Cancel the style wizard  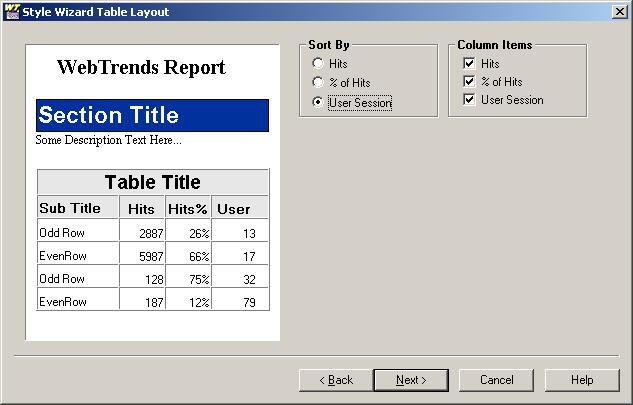click(x=497, y=380)
